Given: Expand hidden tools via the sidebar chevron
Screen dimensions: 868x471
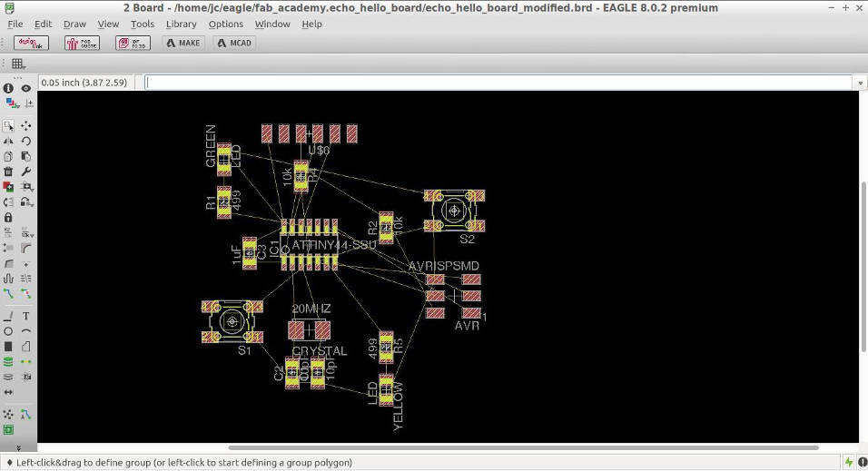Looking at the screenshot, I should (18, 447).
